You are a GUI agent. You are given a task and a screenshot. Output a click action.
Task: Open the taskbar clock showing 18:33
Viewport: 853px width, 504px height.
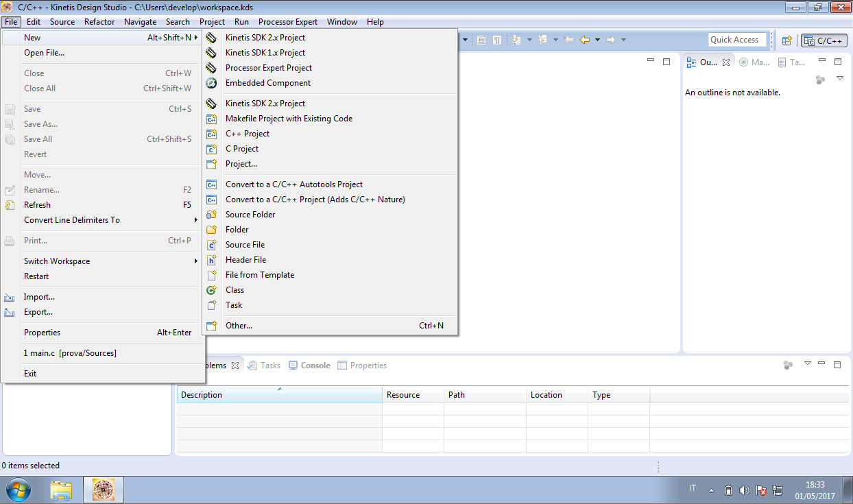click(815, 490)
